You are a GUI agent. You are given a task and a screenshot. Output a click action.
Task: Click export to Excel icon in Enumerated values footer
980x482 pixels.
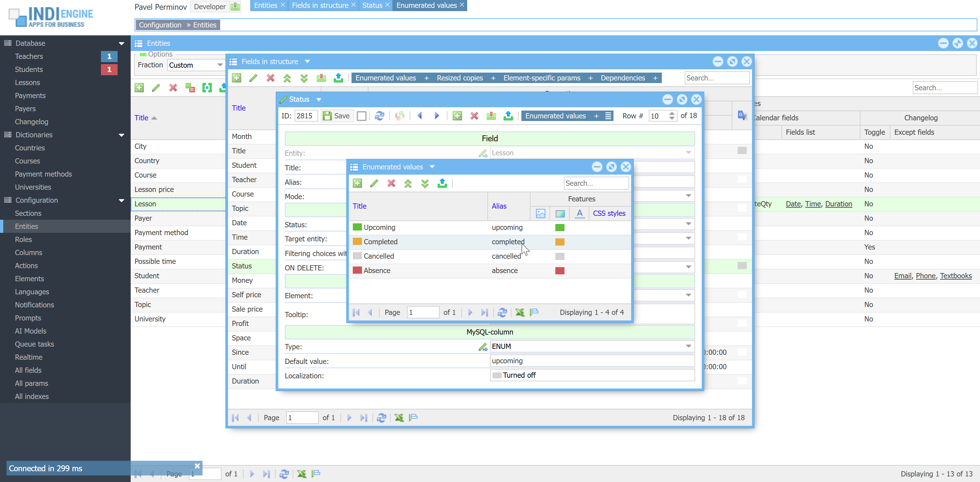(519, 313)
